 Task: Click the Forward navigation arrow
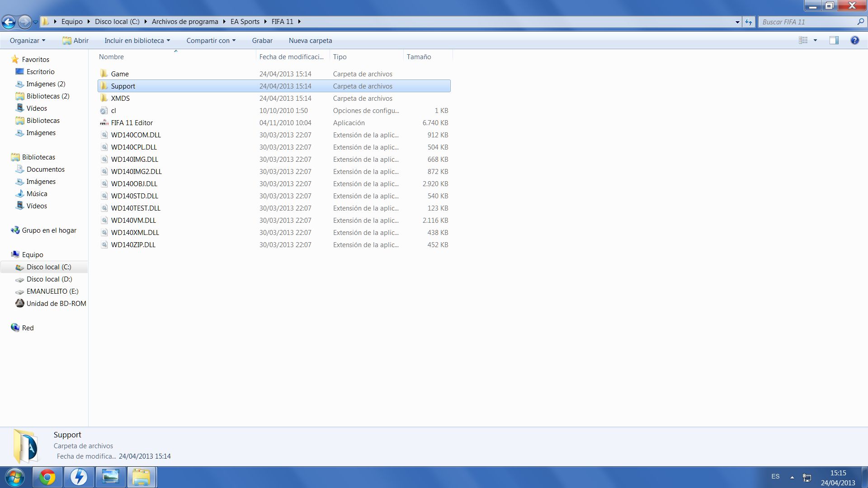(24, 21)
